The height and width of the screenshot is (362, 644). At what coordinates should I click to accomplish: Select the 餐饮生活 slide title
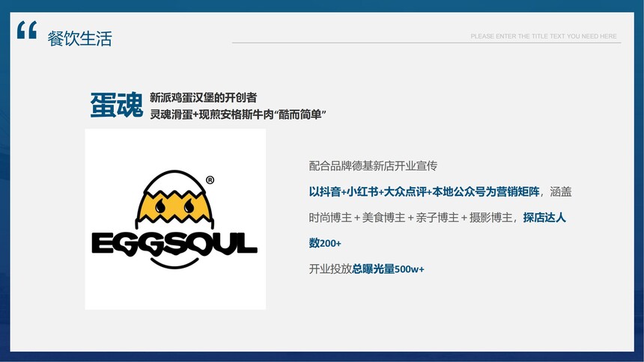tap(79, 39)
